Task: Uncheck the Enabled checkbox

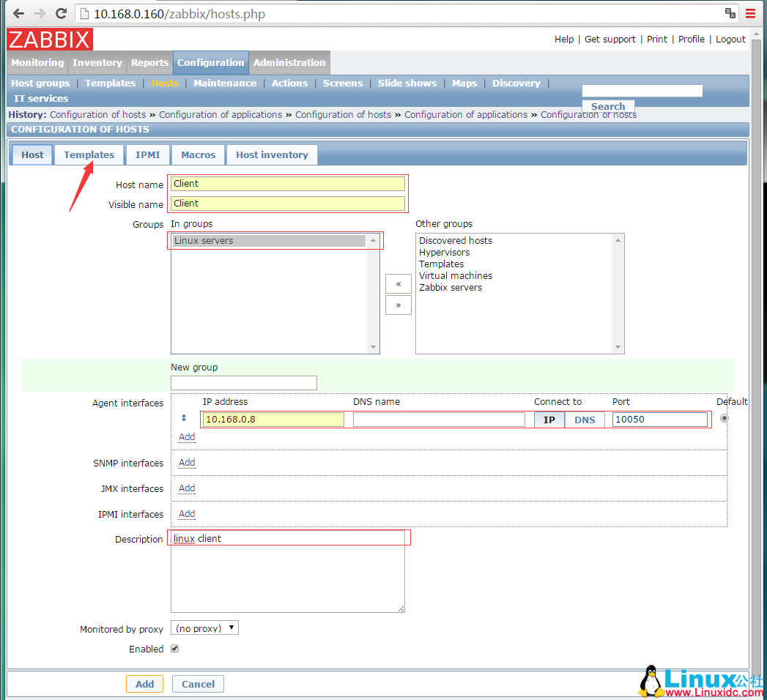Action: point(174,649)
